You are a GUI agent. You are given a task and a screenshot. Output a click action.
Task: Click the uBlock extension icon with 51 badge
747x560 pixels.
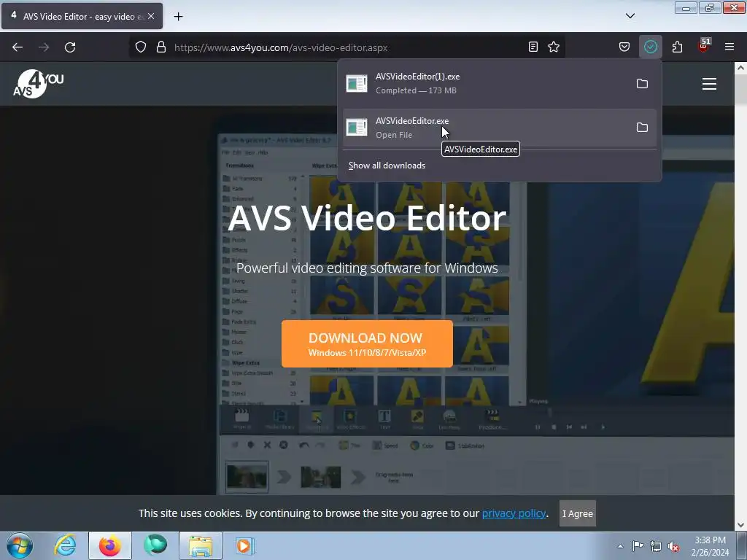[703, 46]
